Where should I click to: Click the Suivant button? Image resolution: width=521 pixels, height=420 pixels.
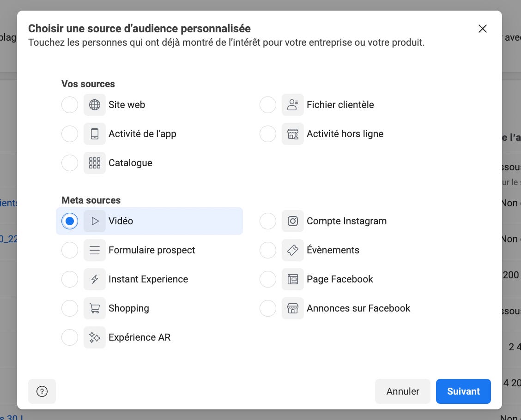463,391
